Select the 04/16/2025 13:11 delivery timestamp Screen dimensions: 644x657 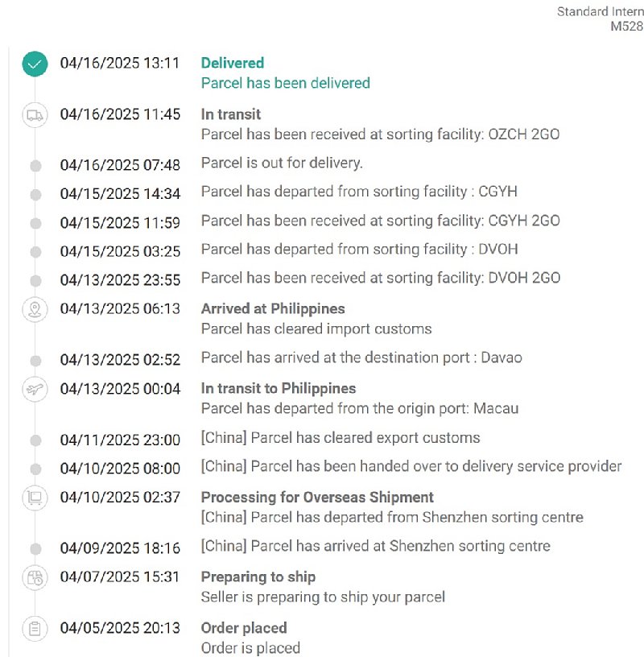120,63
